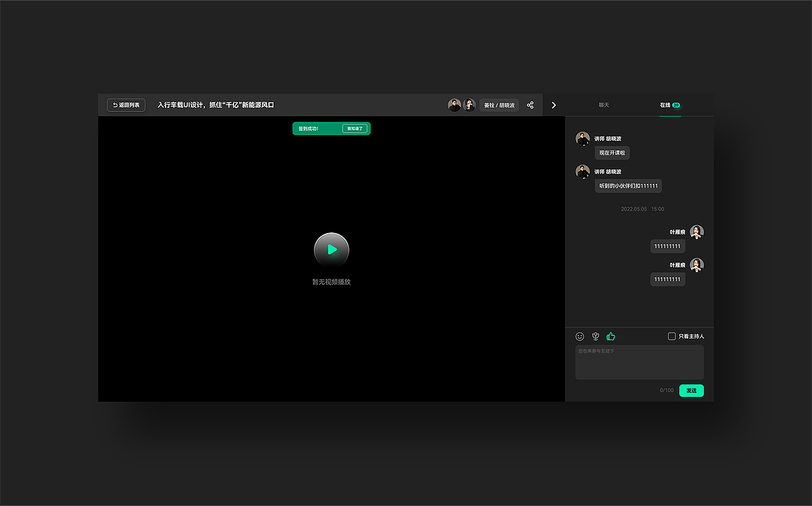This screenshot has height=506, width=812.
Task: Open the smiley emoji picker icon
Action: 580,336
